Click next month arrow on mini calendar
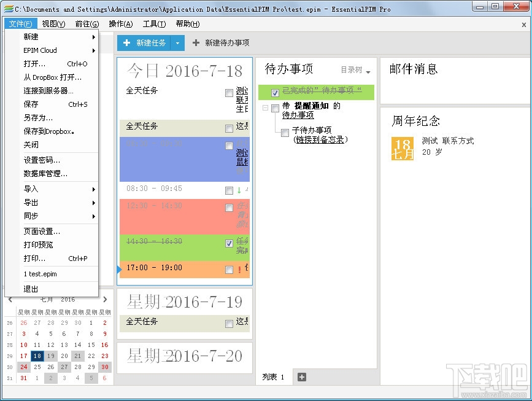The height and width of the screenshot is (401, 532). (x=104, y=299)
